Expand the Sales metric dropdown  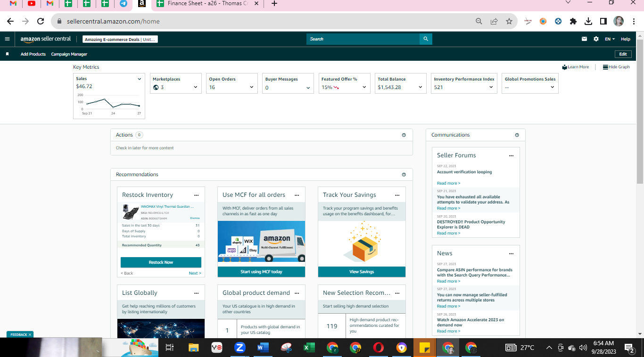click(139, 79)
